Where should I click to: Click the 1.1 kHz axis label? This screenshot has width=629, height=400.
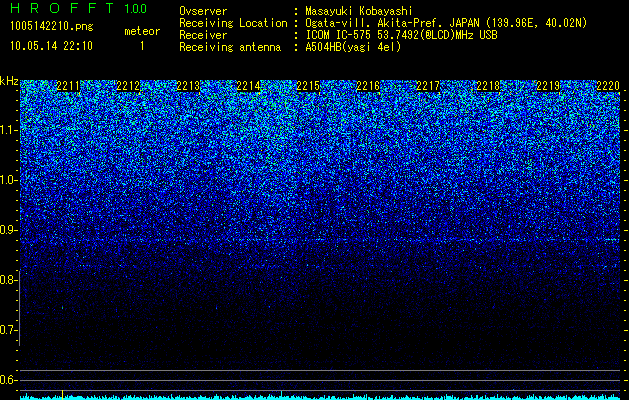point(8,130)
